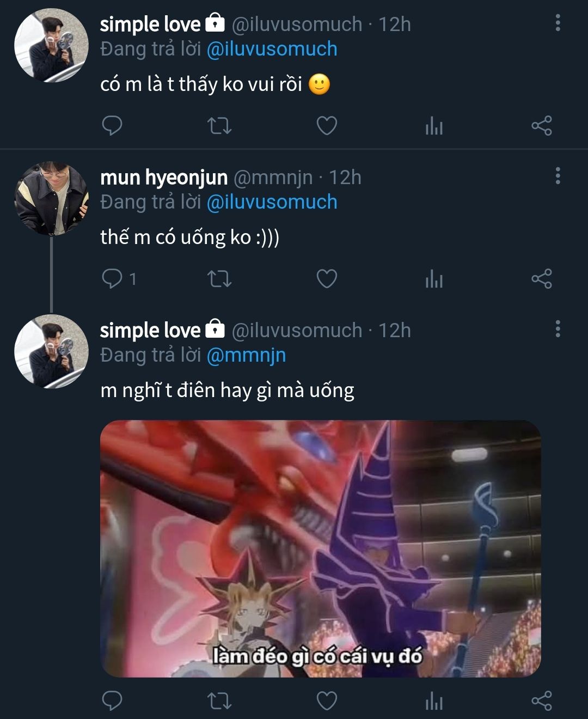Share the first simple love tweet
The width and height of the screenshot is (588, 719).
pyautogui.click(x=541, y=126)
